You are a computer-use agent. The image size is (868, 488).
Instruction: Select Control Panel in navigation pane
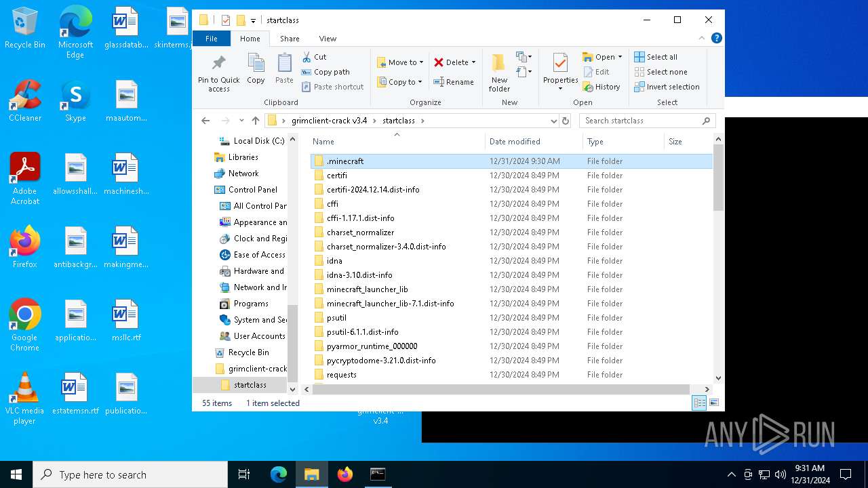point(246,190)
